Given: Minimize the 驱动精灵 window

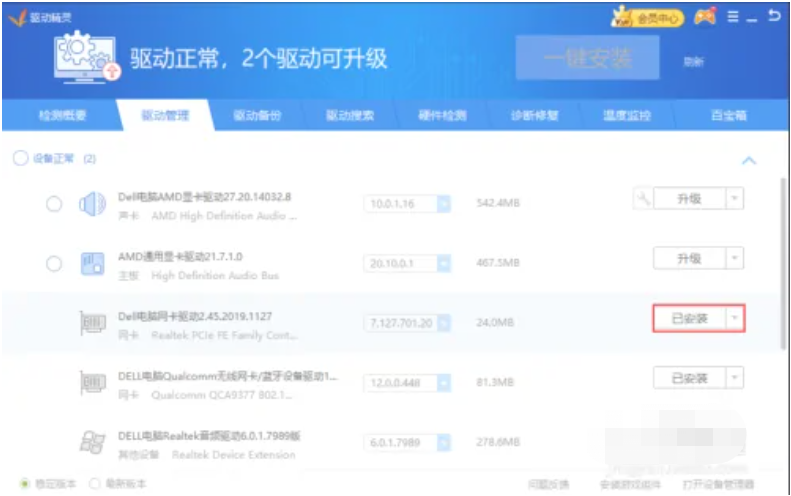Looking at the screenshot, I should tap(752, 20).
